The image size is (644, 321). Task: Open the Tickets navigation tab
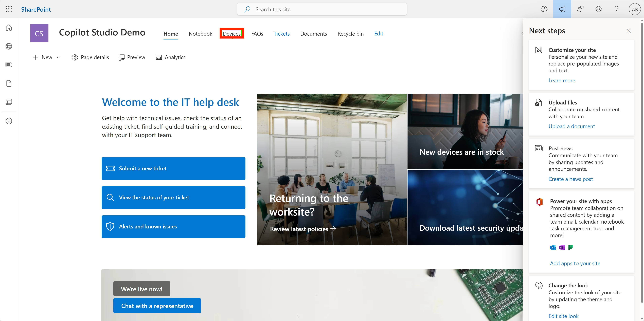tap(281, 33)
